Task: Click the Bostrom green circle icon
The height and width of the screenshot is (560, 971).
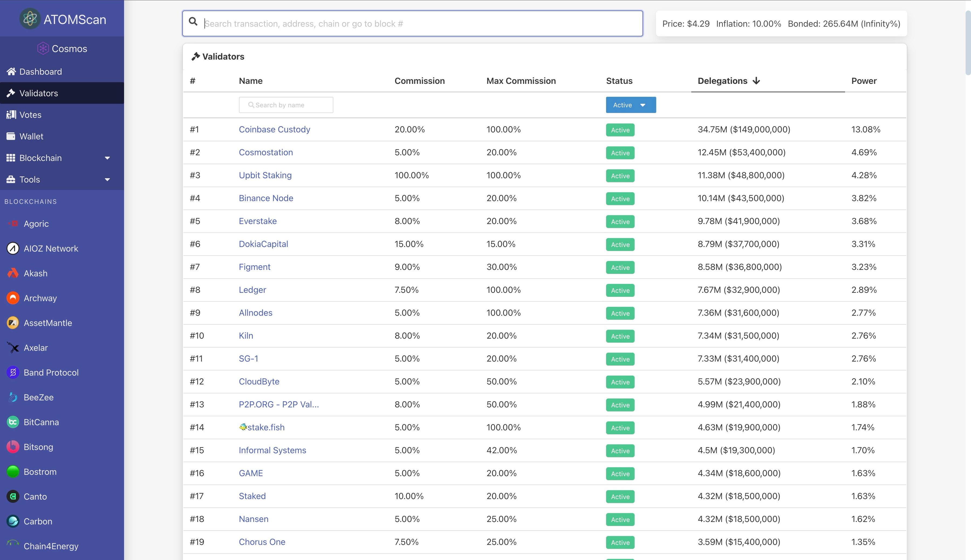Action: tap(13, 472)
